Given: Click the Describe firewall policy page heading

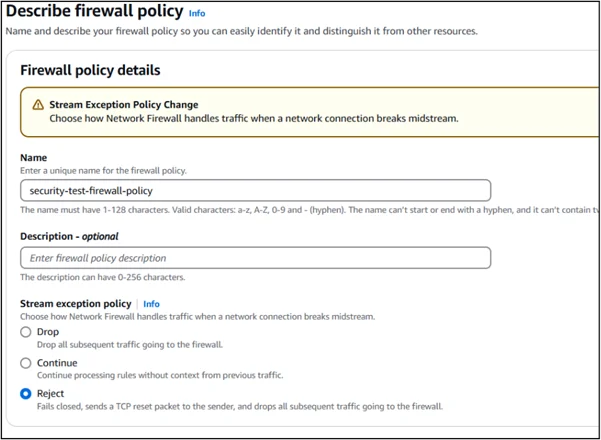Looking at the screenshot, I should click(94, 12).
